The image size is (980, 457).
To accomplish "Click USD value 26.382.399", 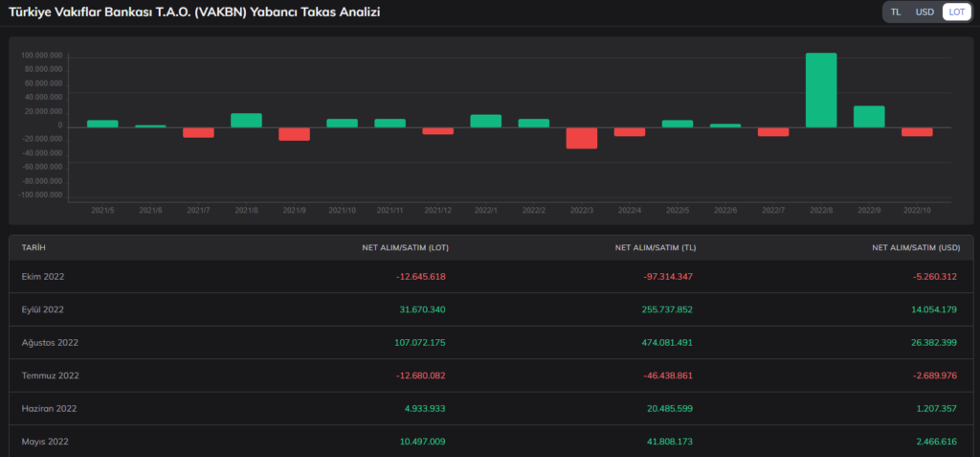I will click(x=932, y=343).
